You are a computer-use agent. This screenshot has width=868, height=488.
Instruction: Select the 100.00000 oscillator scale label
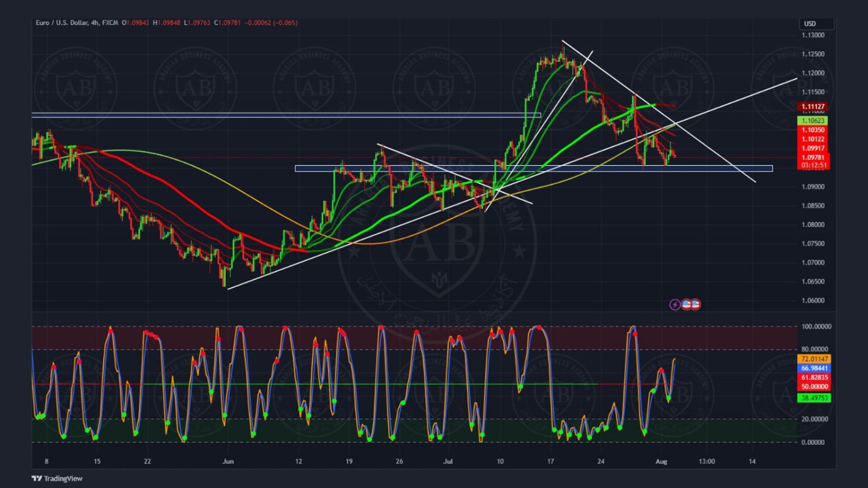pyautogui.click(x=816, y=327)
